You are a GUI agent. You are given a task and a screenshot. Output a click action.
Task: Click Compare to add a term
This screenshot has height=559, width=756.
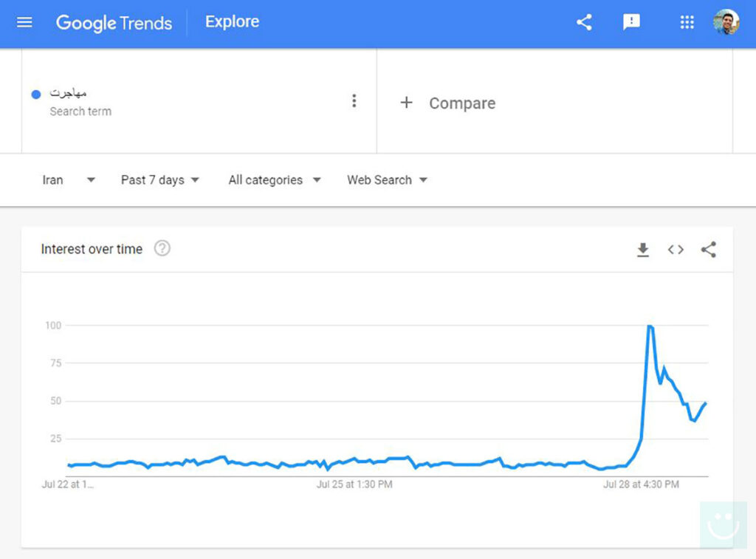(448, 103)
